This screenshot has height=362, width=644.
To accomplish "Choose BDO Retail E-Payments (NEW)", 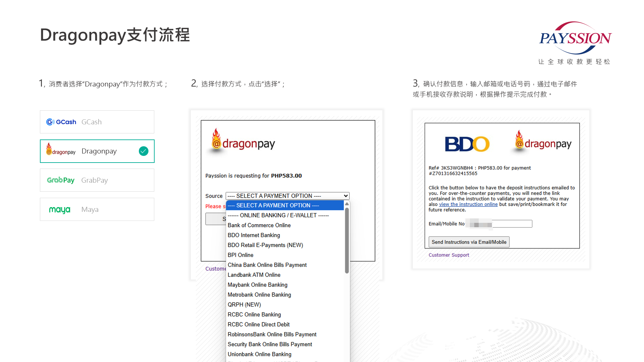I will pyautogui.click(x=285, y=245).
